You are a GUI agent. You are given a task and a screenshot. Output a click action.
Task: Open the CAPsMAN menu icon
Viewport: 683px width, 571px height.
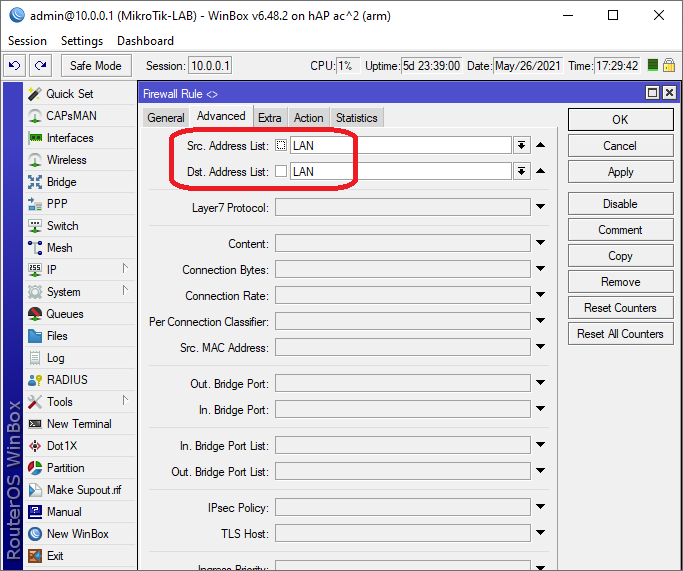pos(34,116)
